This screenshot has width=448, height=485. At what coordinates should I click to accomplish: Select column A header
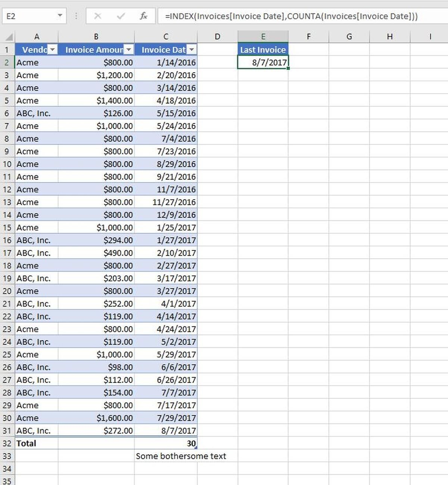pos(37,37)
